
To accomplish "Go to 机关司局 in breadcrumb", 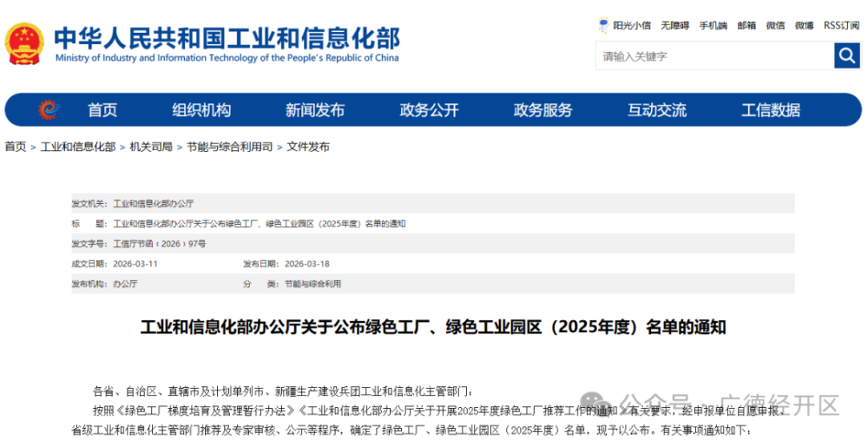I will 151,148.
